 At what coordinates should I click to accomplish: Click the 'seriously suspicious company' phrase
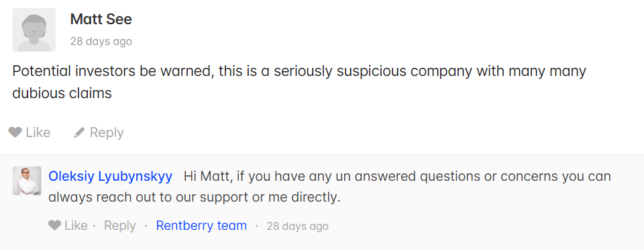[x=373, y=71]
